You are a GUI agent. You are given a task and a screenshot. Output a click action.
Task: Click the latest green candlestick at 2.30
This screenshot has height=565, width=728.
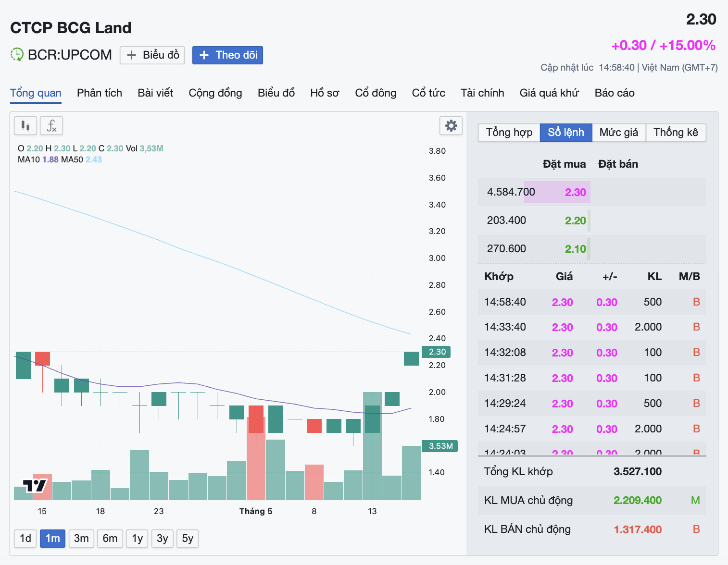pyautogui.click(x=411, y=358)
